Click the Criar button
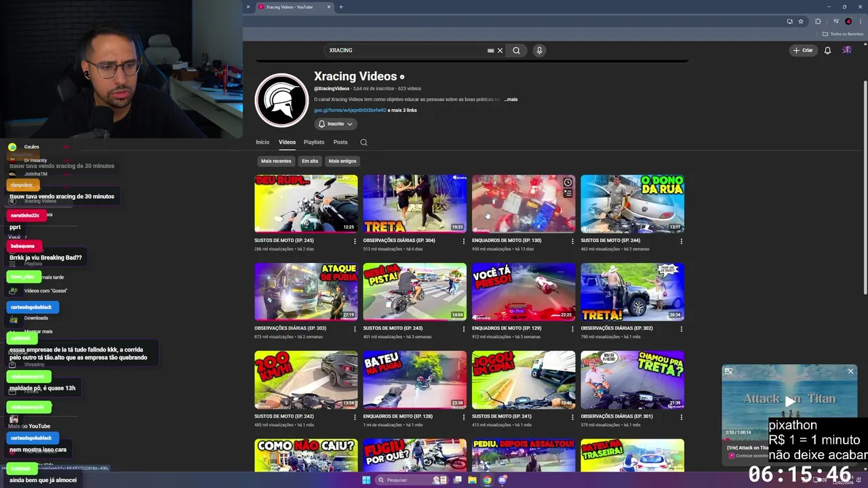 (803, 50)
